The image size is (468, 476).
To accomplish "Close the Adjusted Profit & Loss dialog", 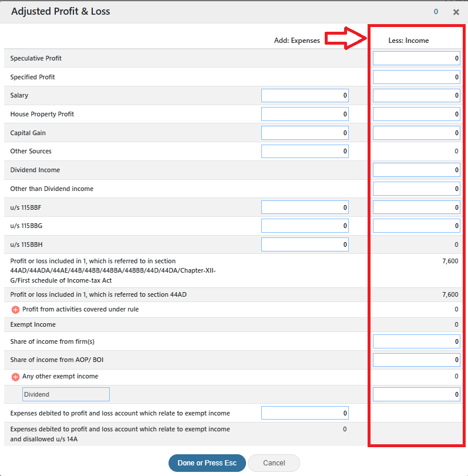I will 456,12.
